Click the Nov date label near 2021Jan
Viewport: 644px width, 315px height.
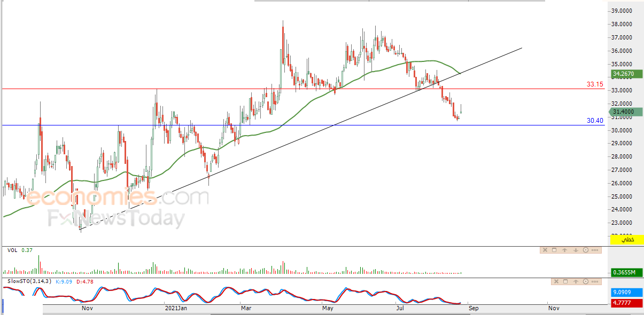click(87, 308)
